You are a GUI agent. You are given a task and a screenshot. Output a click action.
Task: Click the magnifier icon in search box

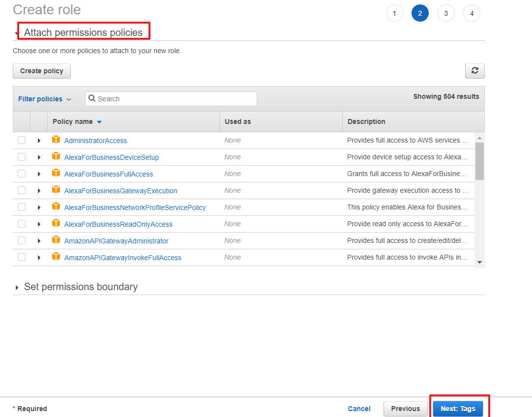(92, 98)
